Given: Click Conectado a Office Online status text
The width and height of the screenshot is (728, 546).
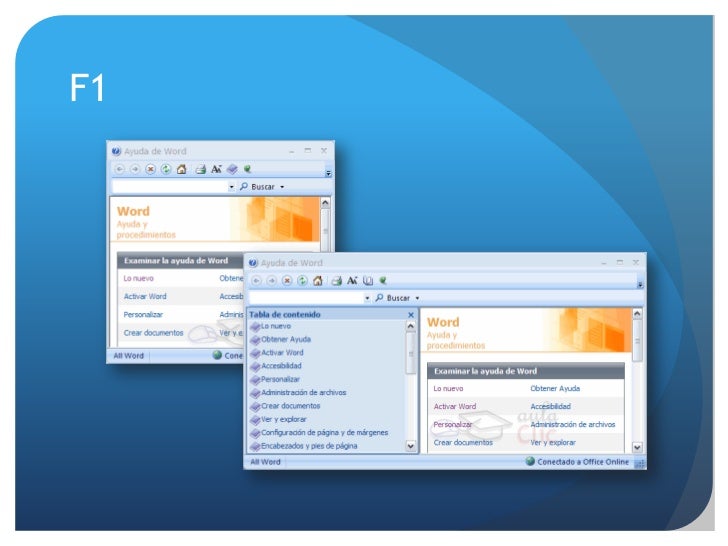Looking at the screenshot, I should pos(583,462).
